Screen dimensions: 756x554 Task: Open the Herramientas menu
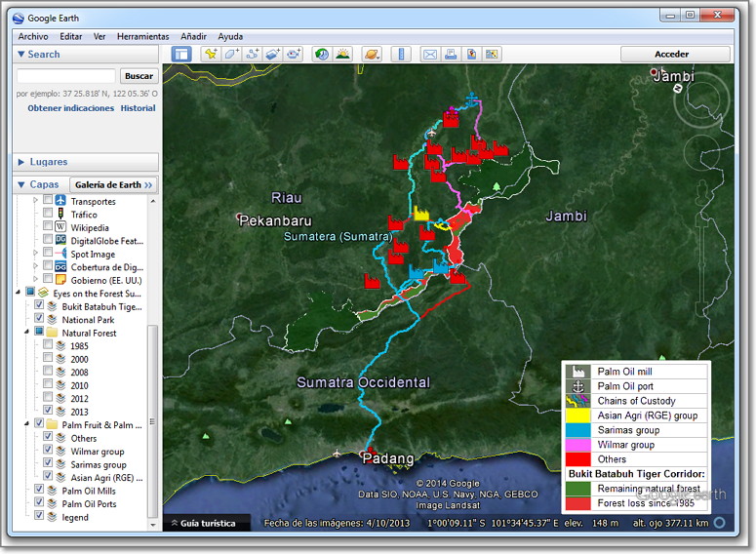point(142,36)
